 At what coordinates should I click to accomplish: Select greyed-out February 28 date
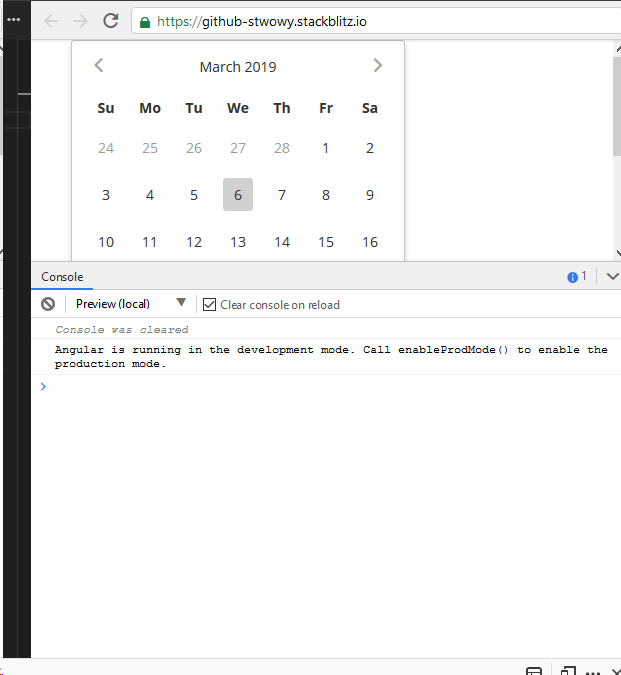(x=282, y=148)
